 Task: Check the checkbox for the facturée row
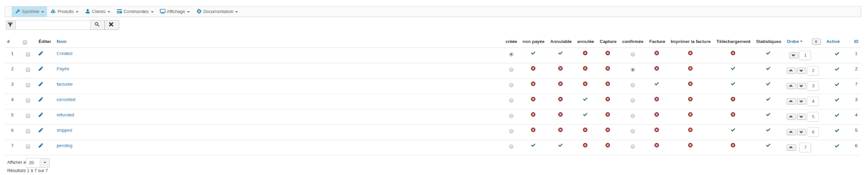[28, 85]
